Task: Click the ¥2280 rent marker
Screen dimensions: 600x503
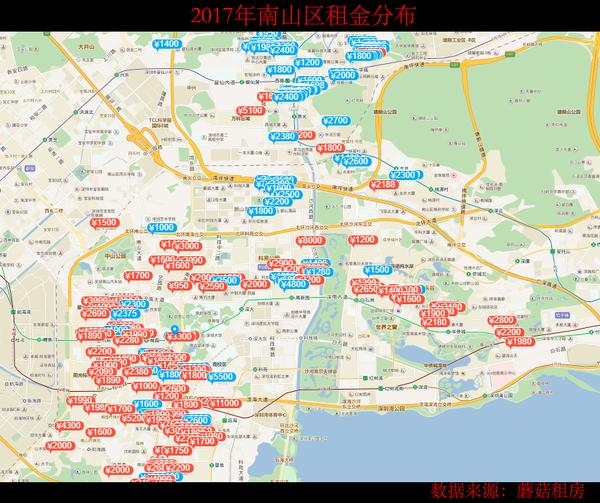Action: pos(128,340)
